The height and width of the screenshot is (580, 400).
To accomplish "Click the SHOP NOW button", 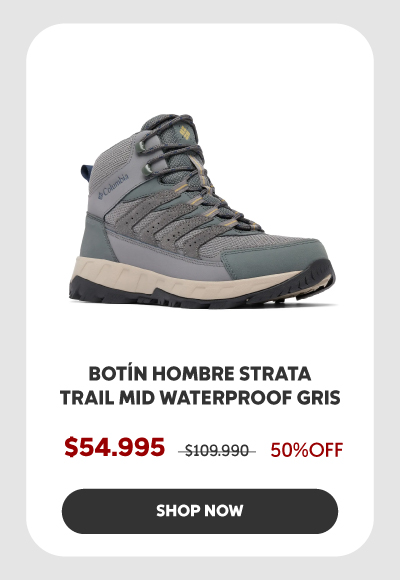I will pos(200,511).
